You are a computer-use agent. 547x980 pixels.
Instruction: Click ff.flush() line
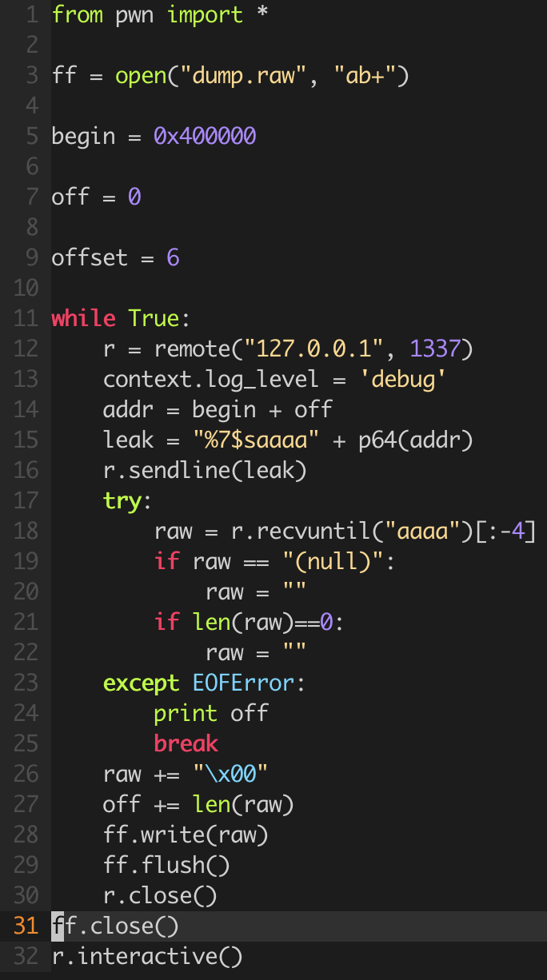point(166,866)
